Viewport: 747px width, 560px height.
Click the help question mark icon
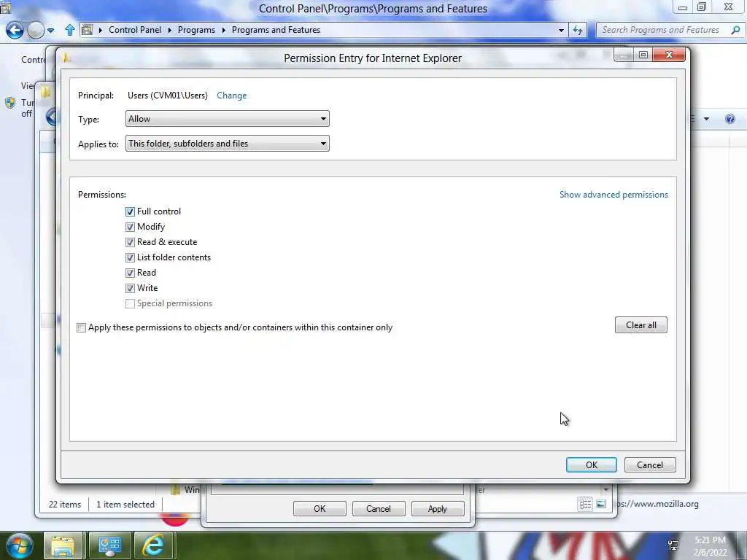pos(729,119)
